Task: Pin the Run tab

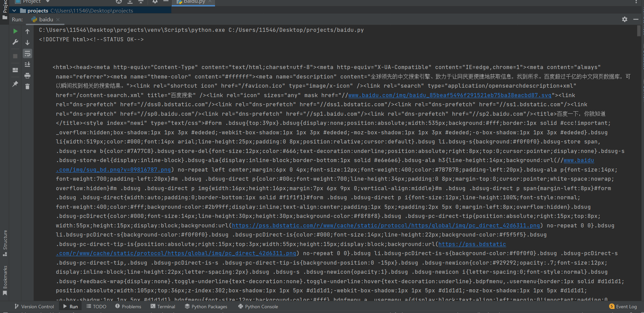Action: click(x=15, y=84)
